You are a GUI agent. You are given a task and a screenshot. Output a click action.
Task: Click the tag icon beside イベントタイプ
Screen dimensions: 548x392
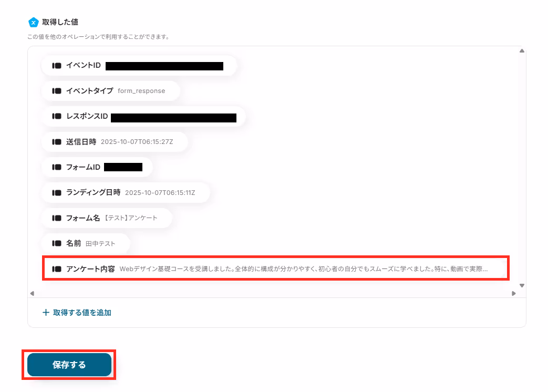tap(57, 91)
